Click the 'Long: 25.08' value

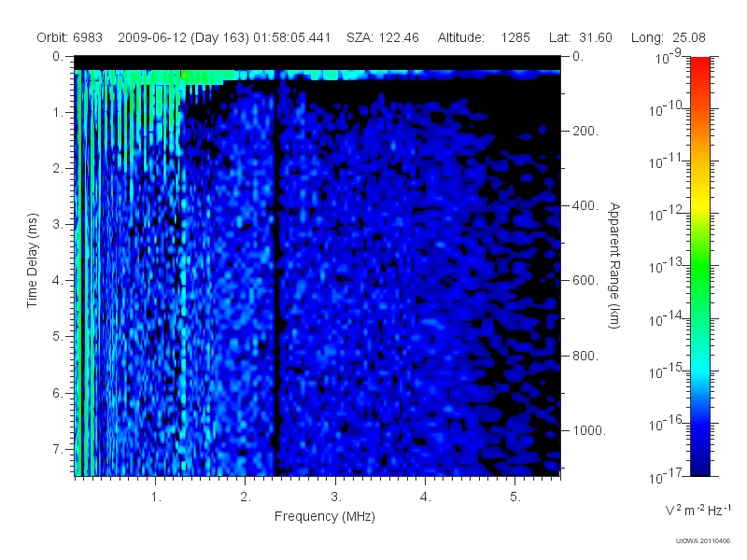point(669,37)
